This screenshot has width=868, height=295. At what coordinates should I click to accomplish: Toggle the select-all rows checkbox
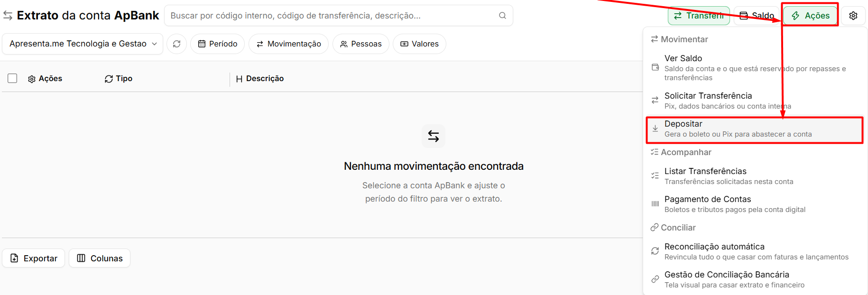pos(12,78)
